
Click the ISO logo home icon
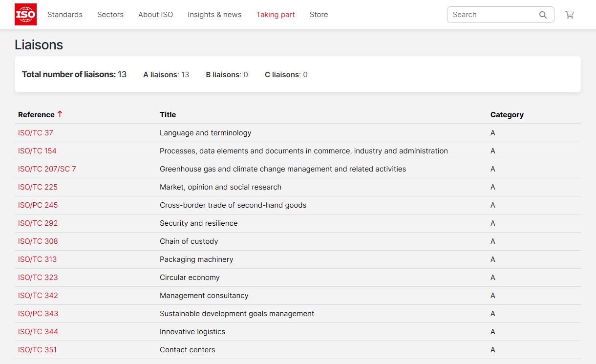click(25, 15)
